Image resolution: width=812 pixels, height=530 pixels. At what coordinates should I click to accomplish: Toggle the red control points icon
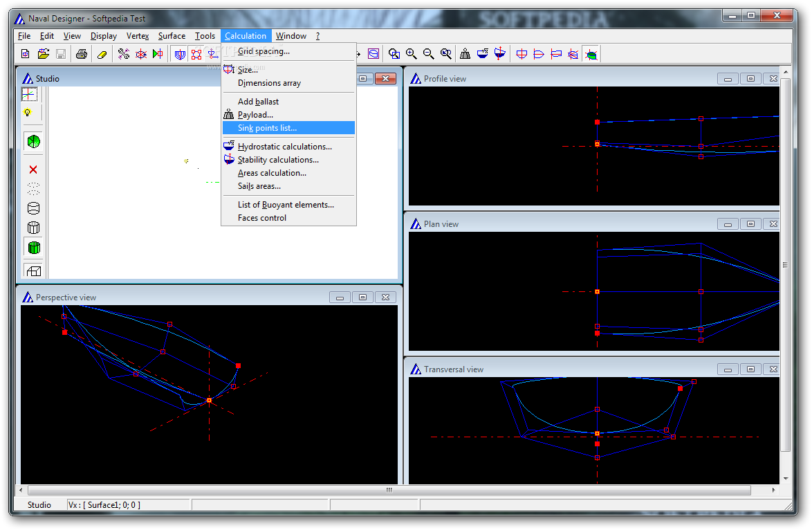click(196, 54)
